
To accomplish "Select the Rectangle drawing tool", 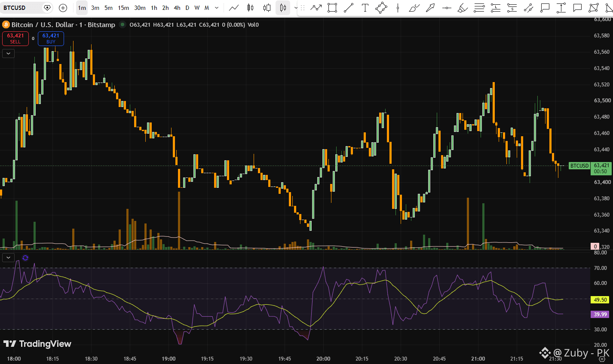I will coord(332,8).
